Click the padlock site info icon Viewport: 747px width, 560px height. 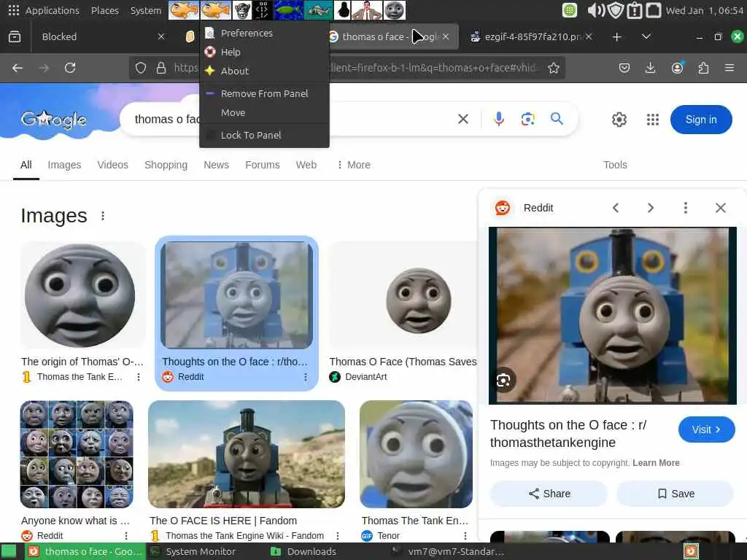[161, 68]
